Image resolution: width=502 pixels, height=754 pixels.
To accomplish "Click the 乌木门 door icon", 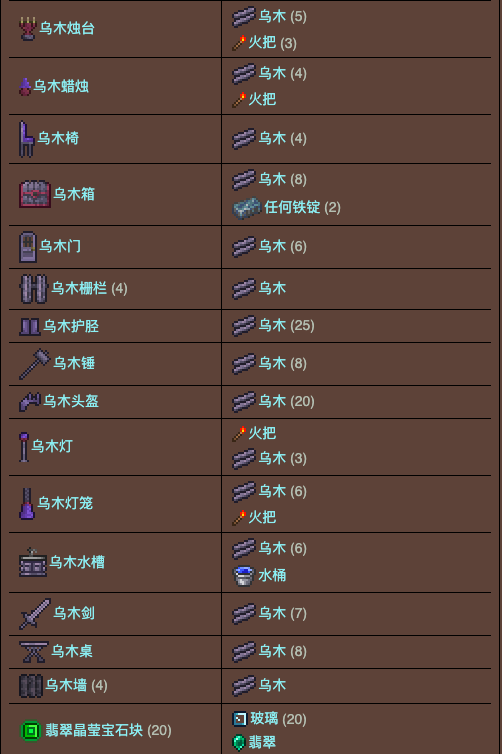I will point(28,247).
